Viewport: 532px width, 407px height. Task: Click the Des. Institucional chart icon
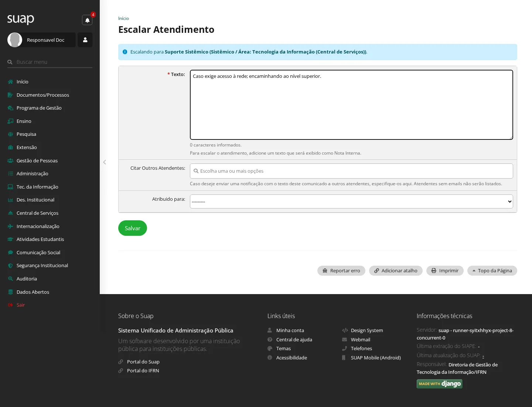(x=10, y=200)
